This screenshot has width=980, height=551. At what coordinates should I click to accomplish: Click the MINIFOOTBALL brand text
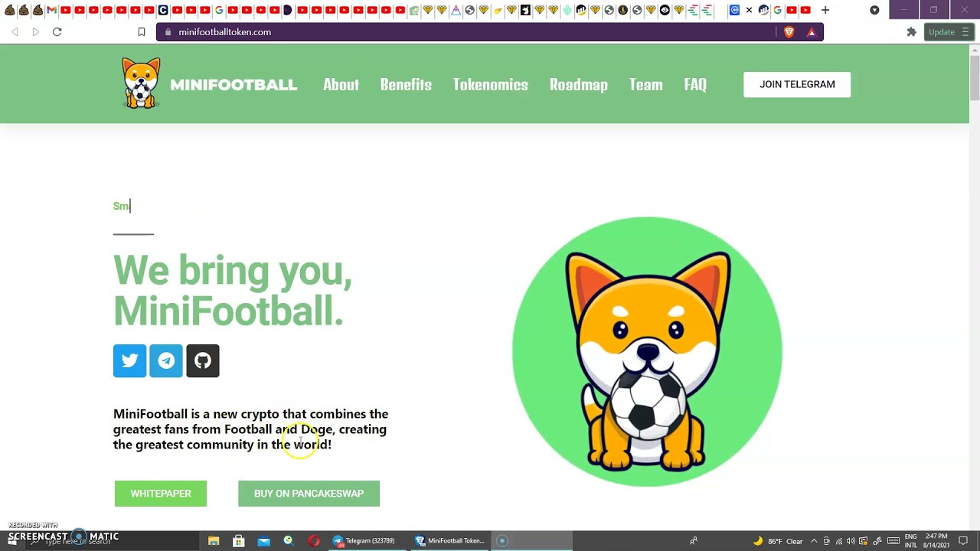click(234, 85)
